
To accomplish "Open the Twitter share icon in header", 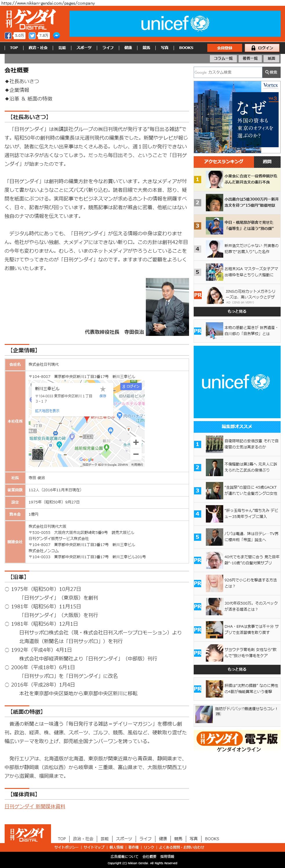I will click(32, 35).
